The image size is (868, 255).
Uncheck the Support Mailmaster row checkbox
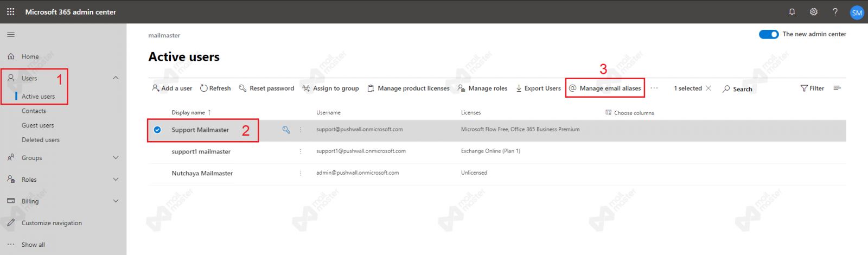coord(157,130)
